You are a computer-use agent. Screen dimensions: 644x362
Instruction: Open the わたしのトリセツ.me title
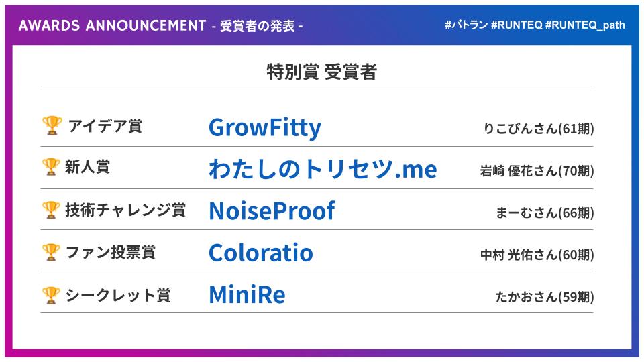point(323,169)
